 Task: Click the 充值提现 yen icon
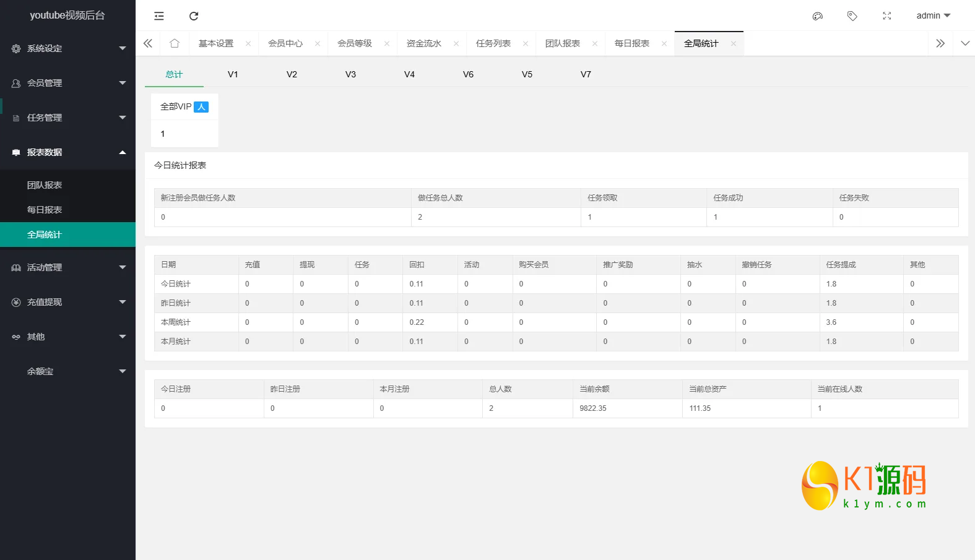(x=16, y=302)
